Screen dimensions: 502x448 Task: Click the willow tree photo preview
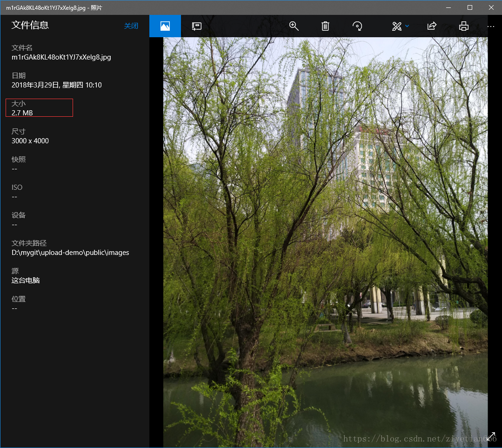pos(325,242)
